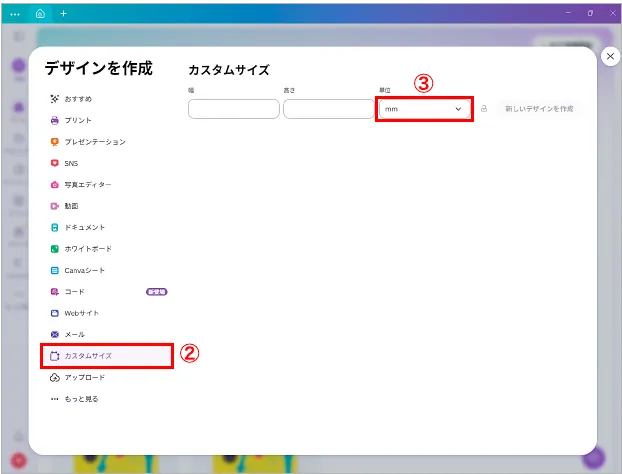
Task: Select the SNS category
Action: pos(107,163)
